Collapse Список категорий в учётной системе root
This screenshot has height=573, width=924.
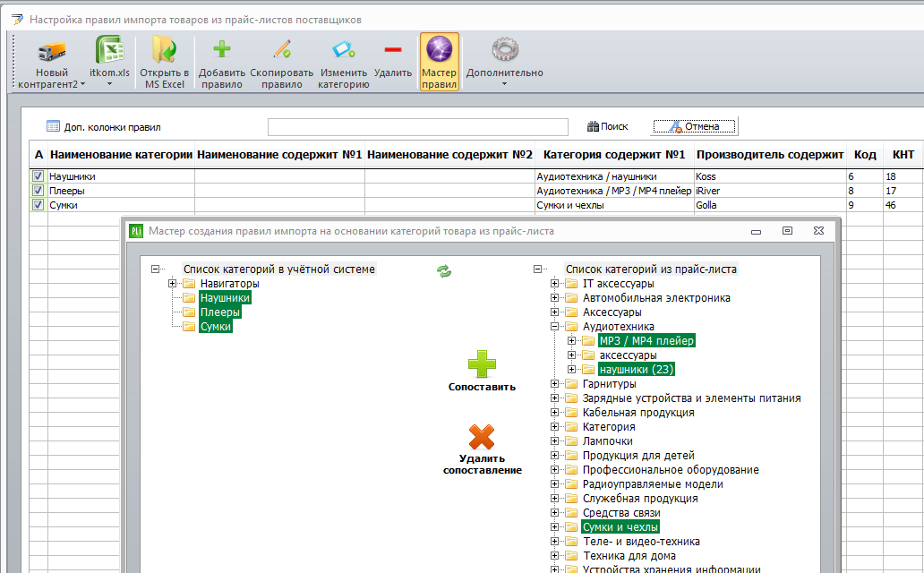[155, 269]
